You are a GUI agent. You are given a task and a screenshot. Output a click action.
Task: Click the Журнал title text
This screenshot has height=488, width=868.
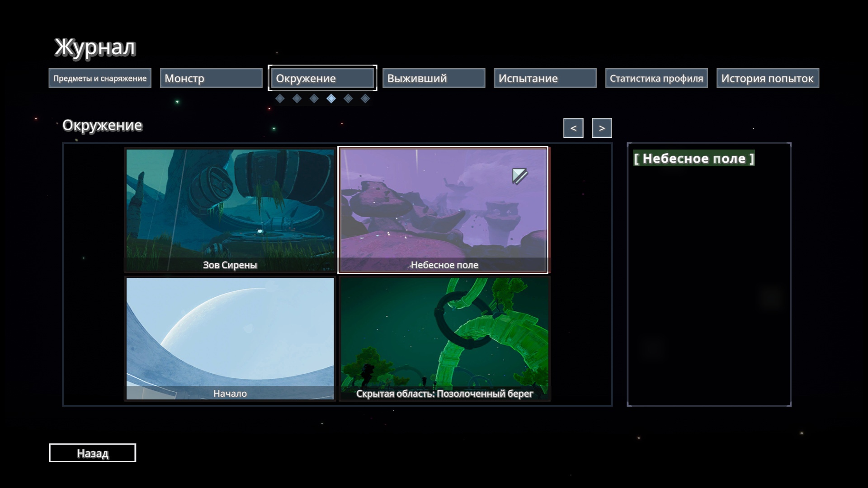[x=95, y=47]
